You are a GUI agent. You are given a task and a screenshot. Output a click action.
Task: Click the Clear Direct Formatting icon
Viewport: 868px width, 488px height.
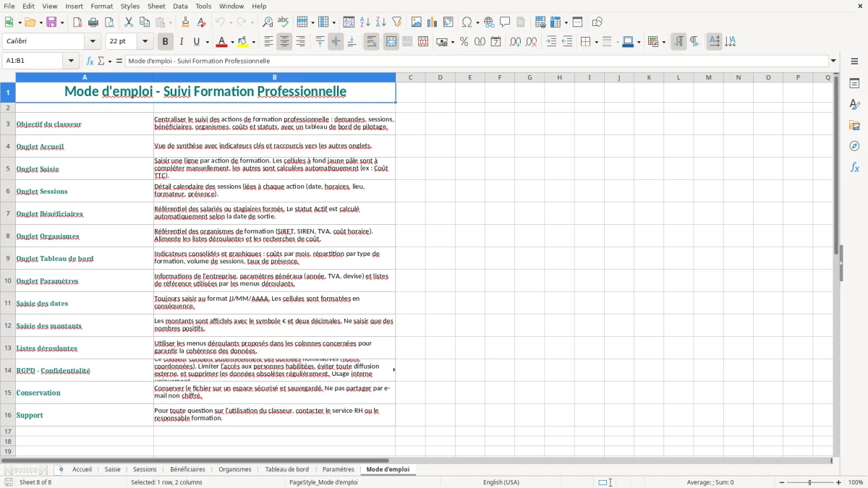pos(201,22)
